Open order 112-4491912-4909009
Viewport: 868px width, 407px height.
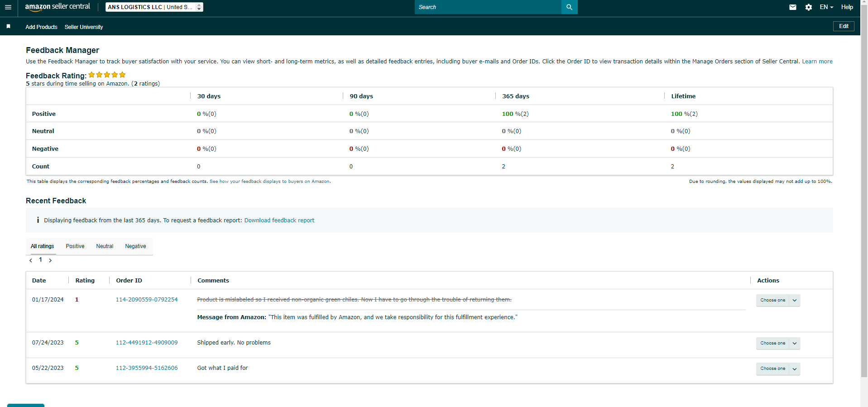click(x=147, y=343)
